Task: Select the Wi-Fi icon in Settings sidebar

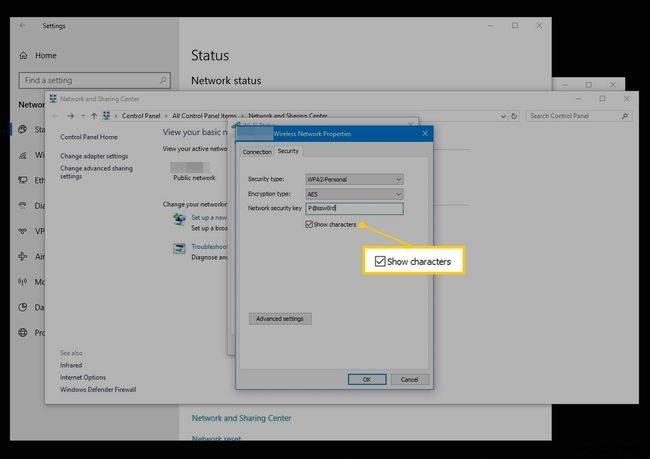Action: 23,155
